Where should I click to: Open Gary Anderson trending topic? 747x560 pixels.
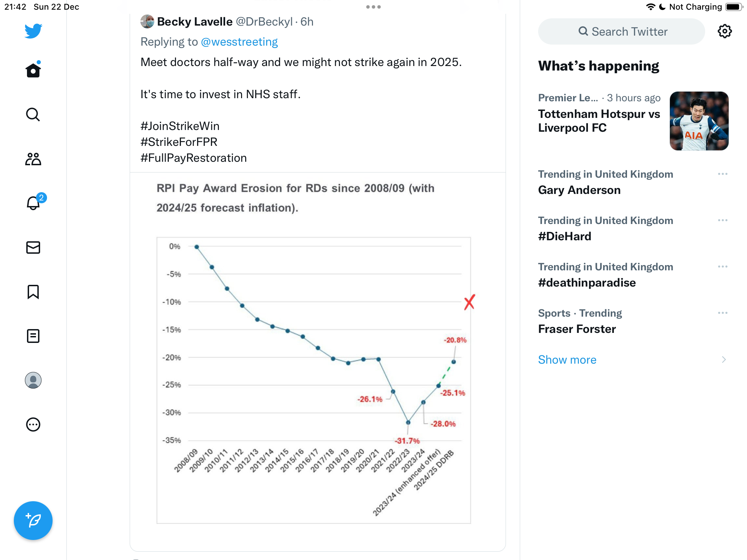pyautogui.click(x=579, y=190)
